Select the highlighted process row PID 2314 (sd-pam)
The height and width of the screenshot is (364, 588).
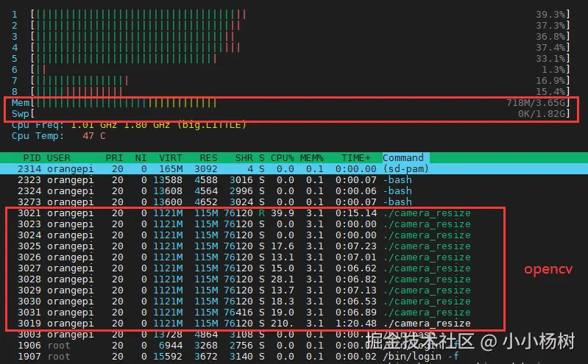click(294, 169)
